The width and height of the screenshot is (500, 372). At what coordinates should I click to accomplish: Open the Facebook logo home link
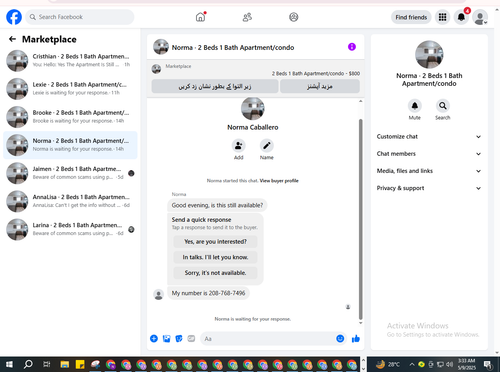[x=14, y=17]
